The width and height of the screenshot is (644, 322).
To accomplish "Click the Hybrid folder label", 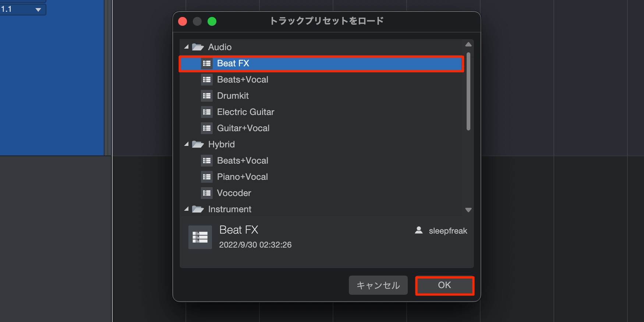I will (x=222, y=144).
